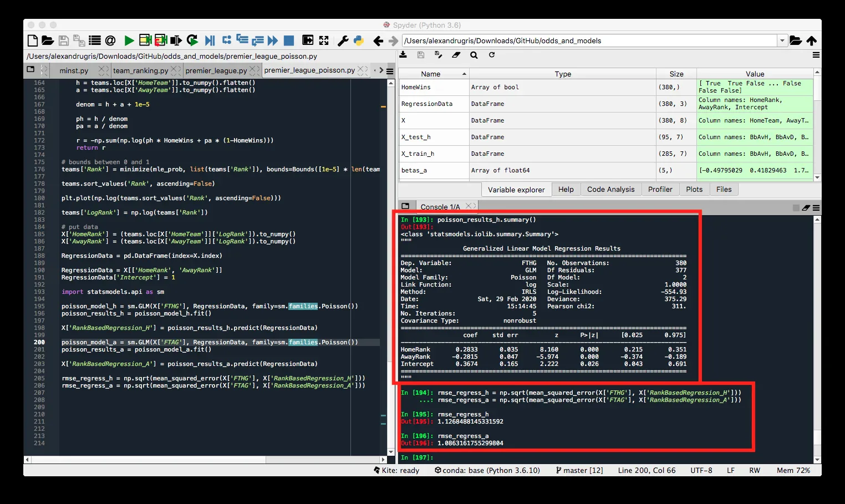Show the Profiler tab

click(x=660, y=189)
